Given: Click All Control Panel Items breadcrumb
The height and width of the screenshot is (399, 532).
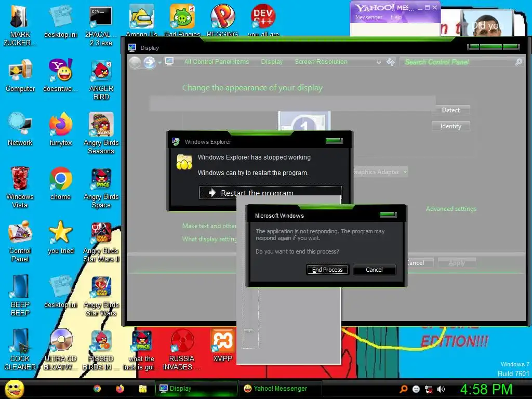Looking at the screenshot, I should click(x=217, y=62).
